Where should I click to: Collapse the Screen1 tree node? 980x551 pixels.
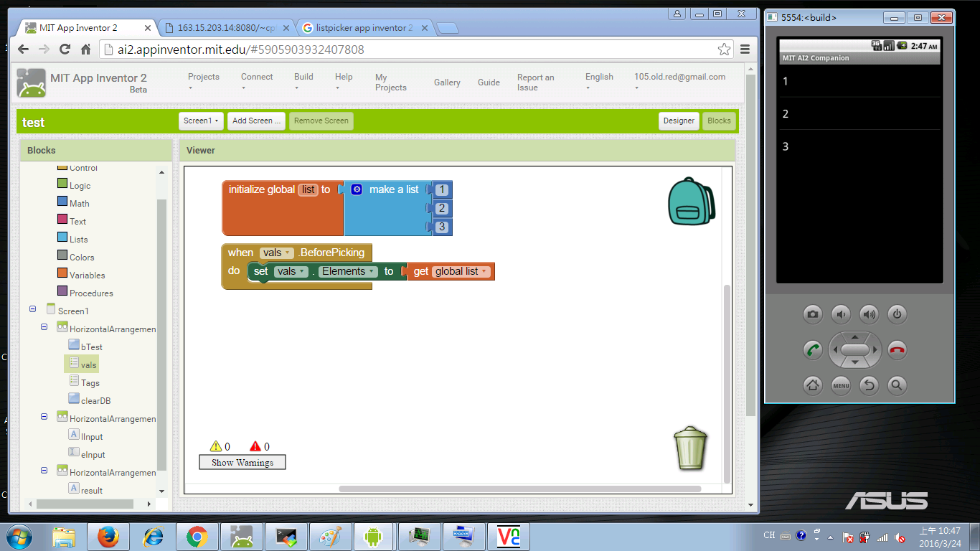33,309
